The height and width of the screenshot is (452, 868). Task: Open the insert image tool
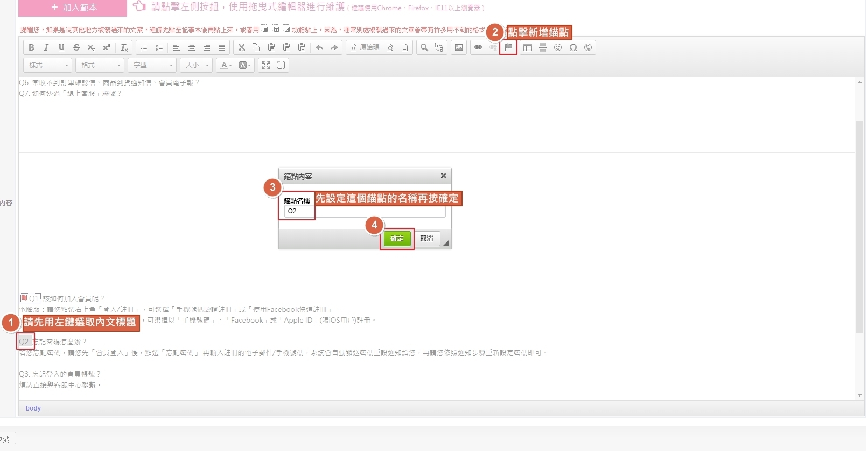coord(458,47)
